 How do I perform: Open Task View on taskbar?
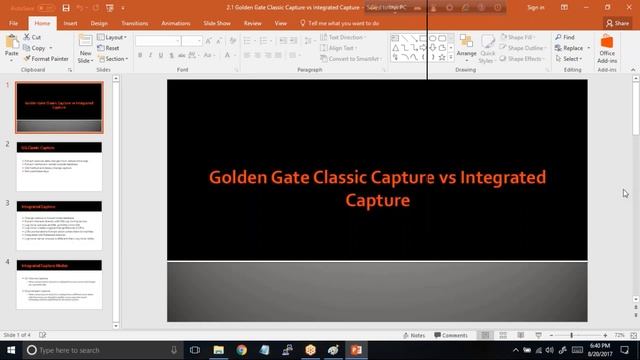point(195,350)
